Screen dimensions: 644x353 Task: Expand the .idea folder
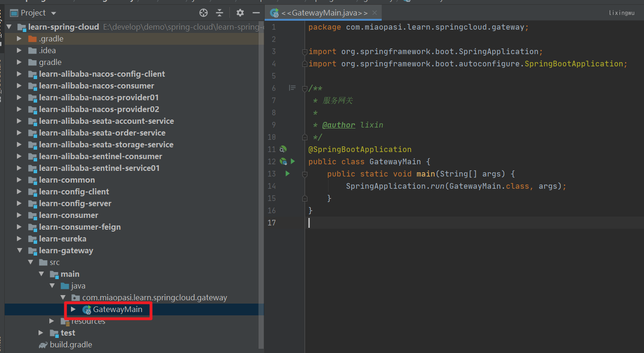19,50
